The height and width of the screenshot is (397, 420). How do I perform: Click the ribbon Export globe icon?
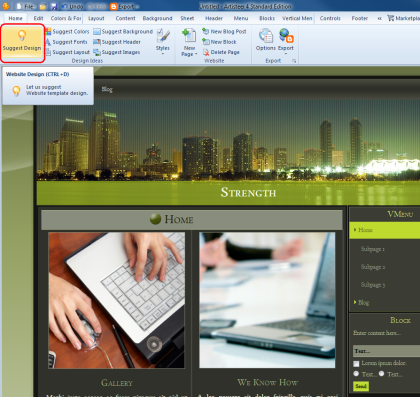(286, 36)
